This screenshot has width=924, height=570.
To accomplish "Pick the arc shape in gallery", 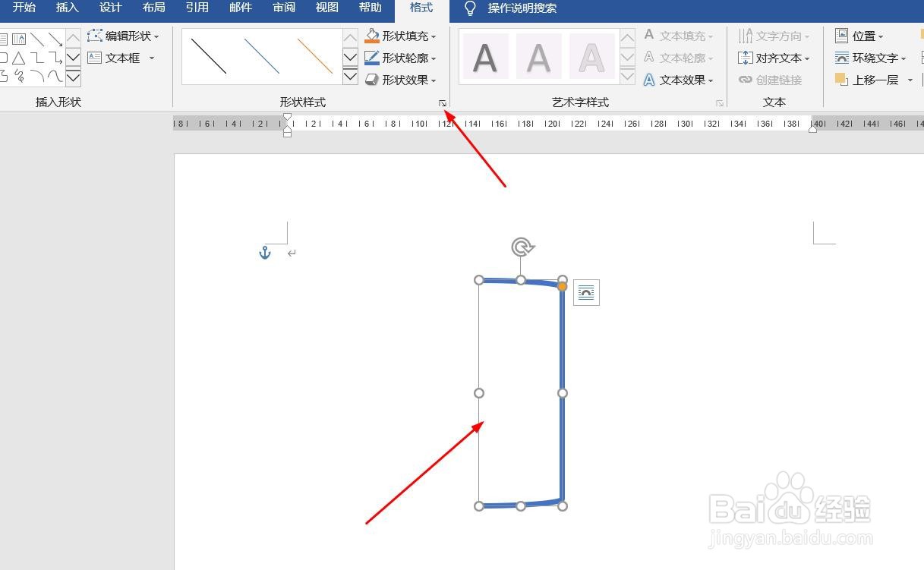I will tap(36, 76).
